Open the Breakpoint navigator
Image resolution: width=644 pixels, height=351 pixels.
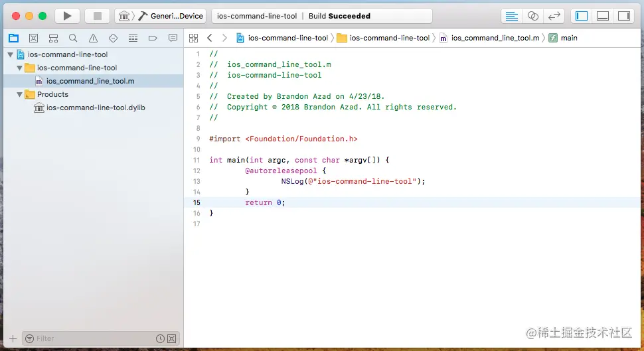[x=153, y=38]
